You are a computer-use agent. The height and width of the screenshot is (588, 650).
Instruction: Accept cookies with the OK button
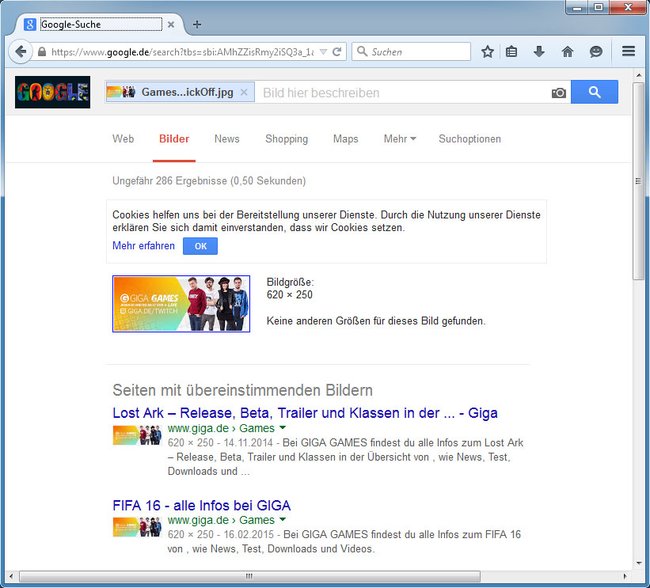(200, 246)
